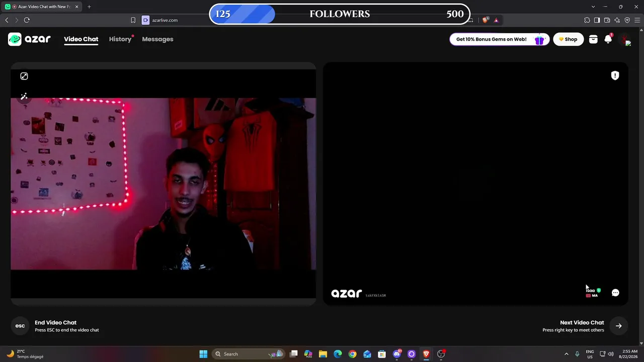Click End Video Chat text
Image resolution: width=644 pixels, height=362 pixels.
[x=55, y=323]
